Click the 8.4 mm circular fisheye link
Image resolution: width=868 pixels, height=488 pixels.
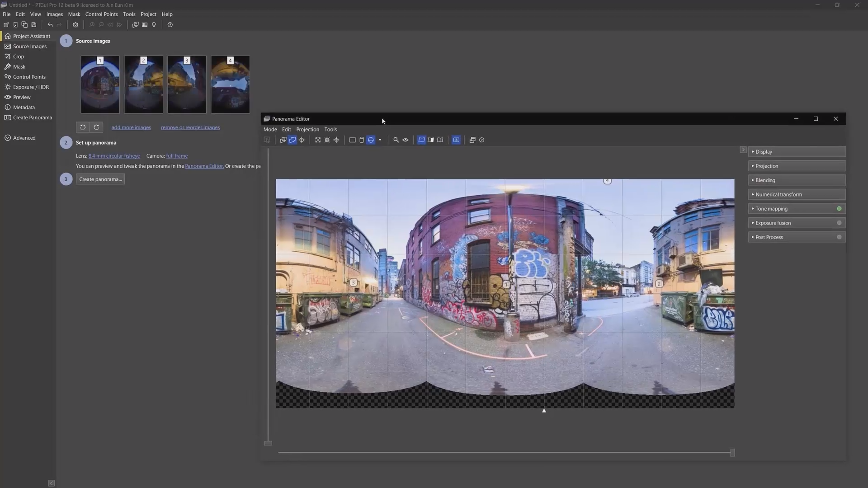(x=114, y=156)
